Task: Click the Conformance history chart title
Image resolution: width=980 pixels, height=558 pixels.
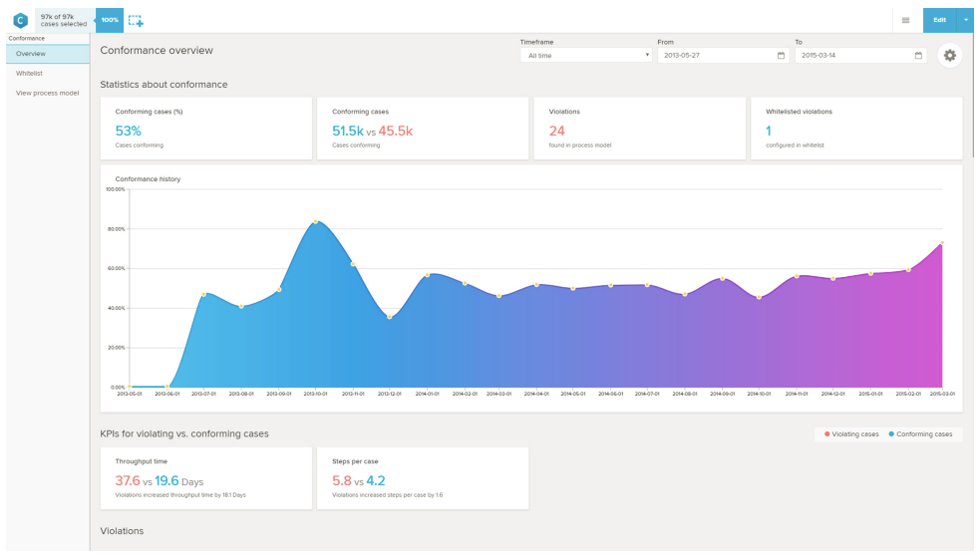Action: (148, 178)
